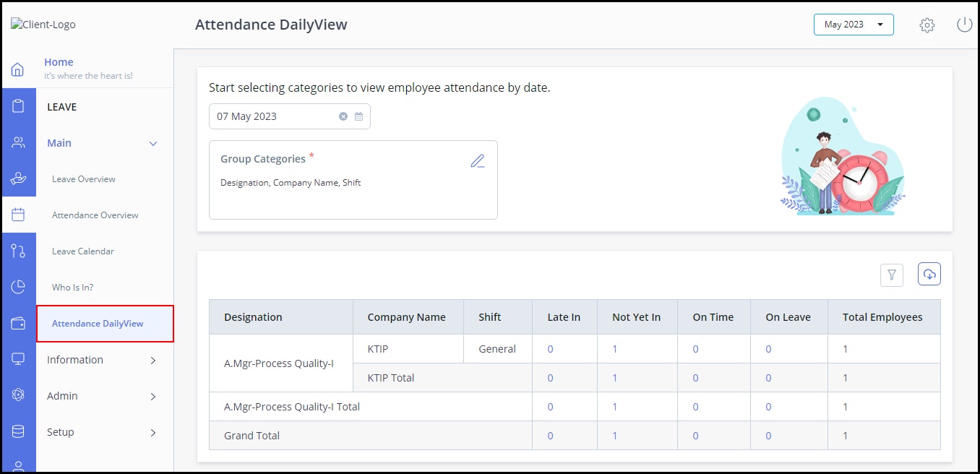The height and width of the screenshot is (474, 980).
Task: Select Attendance DailyView from the menu
Action: click(x=97, y=323)
